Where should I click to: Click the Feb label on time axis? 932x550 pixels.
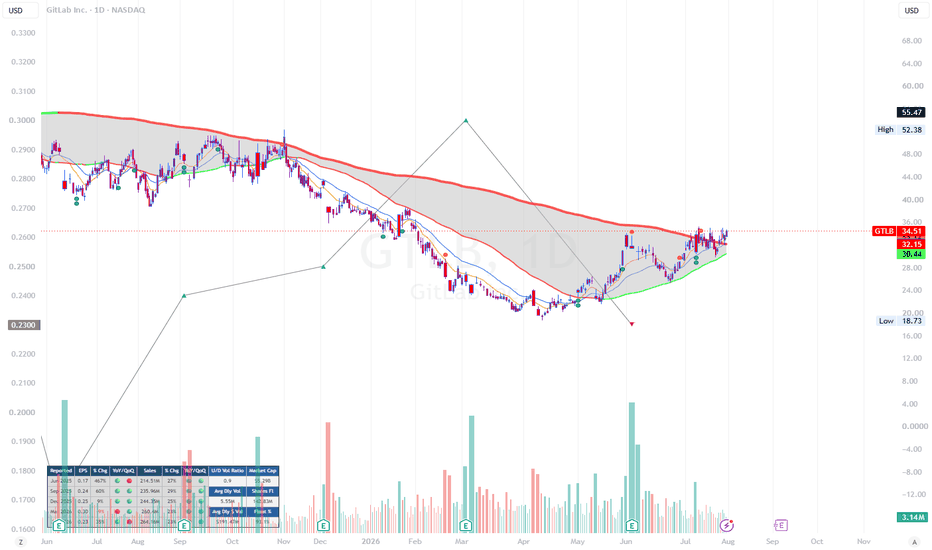point(414,542)
